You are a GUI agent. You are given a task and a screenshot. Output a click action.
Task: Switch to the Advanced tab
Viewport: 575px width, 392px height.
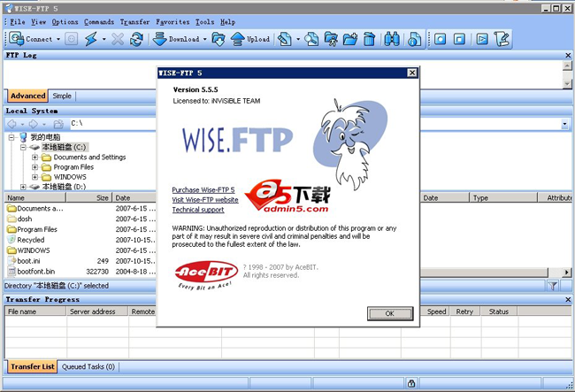point(28,96)
